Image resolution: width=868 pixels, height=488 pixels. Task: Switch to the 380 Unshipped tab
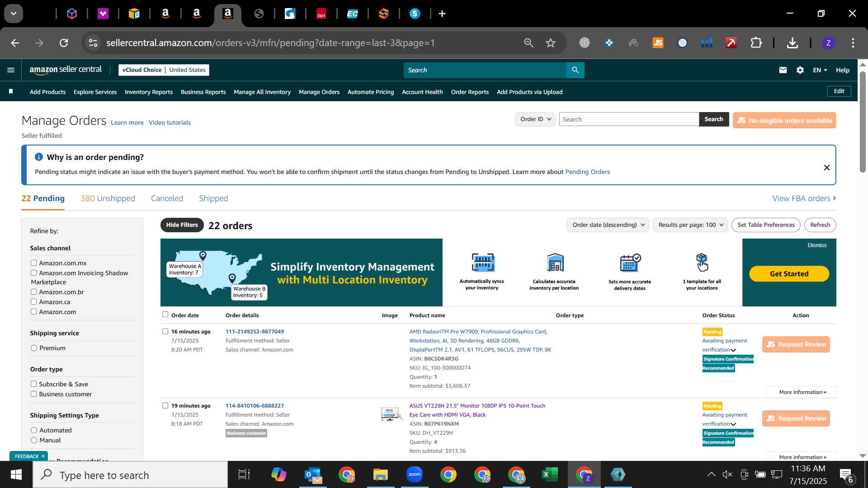[x=108, y=198]
